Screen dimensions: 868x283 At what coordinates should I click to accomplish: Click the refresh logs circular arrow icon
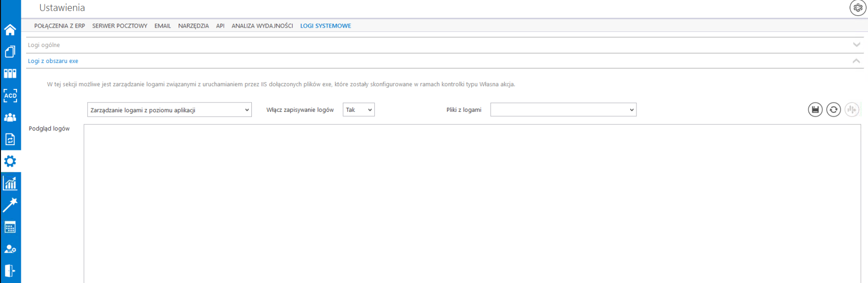[834, 110]
